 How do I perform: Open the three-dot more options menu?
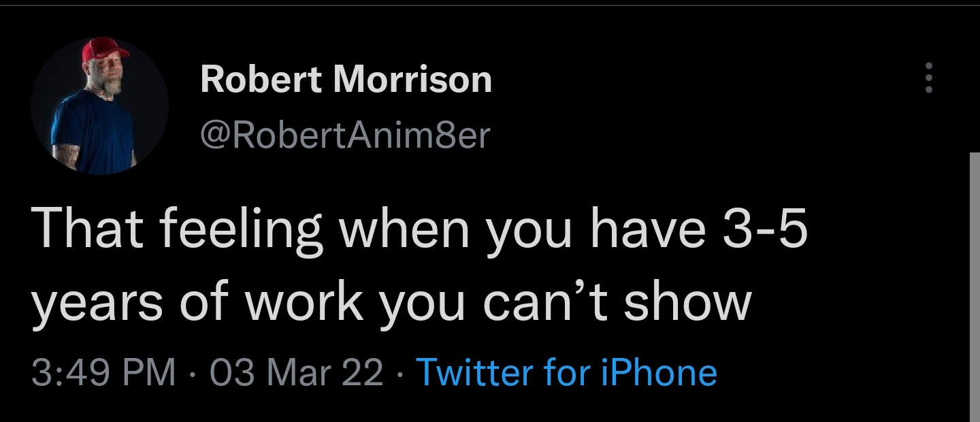coord(928,78)
